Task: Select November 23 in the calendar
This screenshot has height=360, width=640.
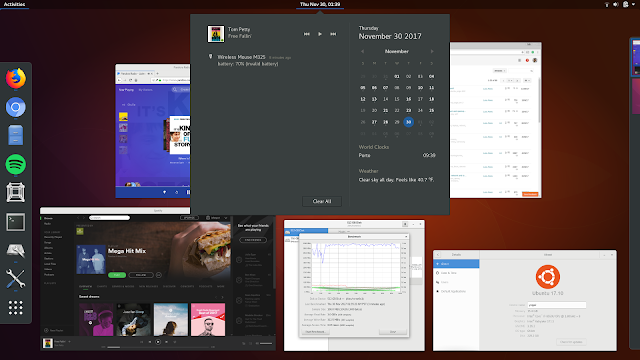Action: [x=408, y=111]
